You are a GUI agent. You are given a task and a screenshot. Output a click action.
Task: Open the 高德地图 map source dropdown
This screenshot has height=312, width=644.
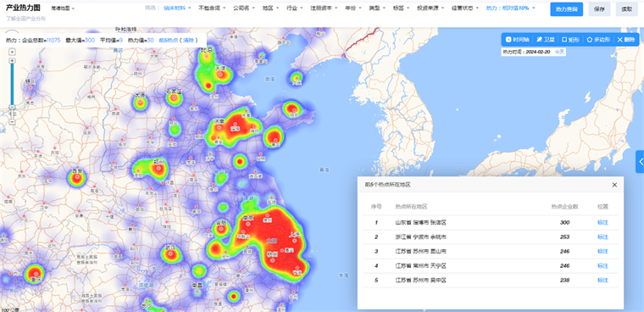(x=63, y=8)
